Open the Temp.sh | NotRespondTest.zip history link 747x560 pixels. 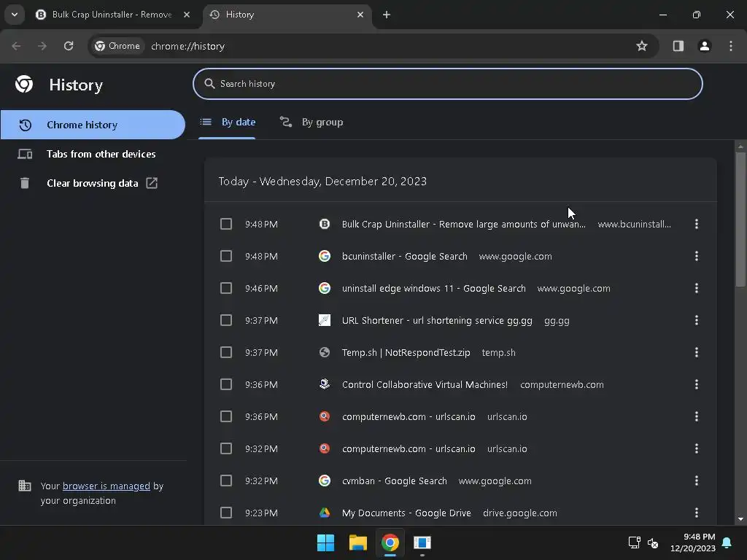click(406, 352)
